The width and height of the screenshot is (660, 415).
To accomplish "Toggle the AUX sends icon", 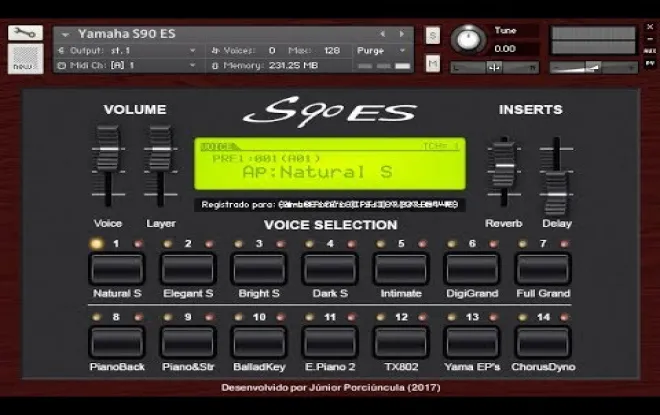I will pos(650,51).
